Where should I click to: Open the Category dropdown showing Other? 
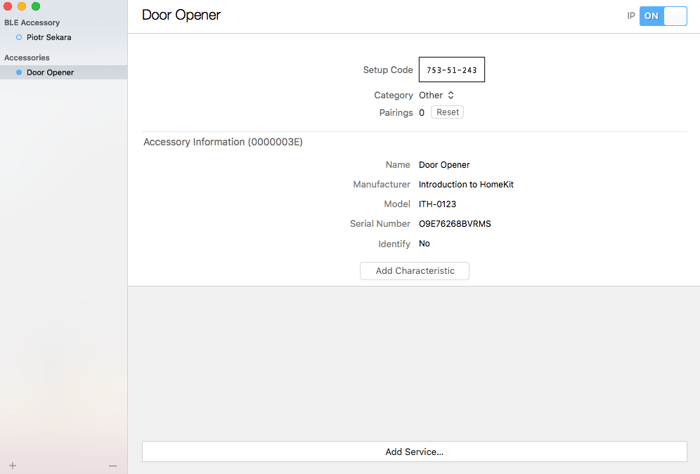(437, 95)
